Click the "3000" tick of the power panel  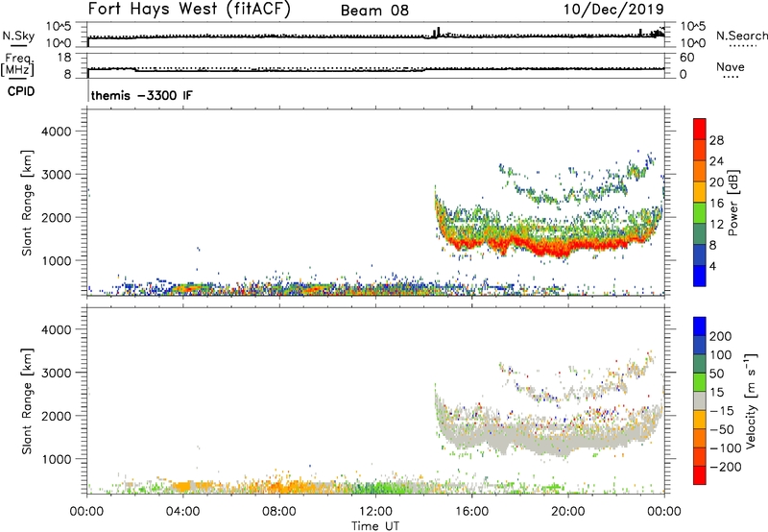pyautogui.click(x=57, y=175)
